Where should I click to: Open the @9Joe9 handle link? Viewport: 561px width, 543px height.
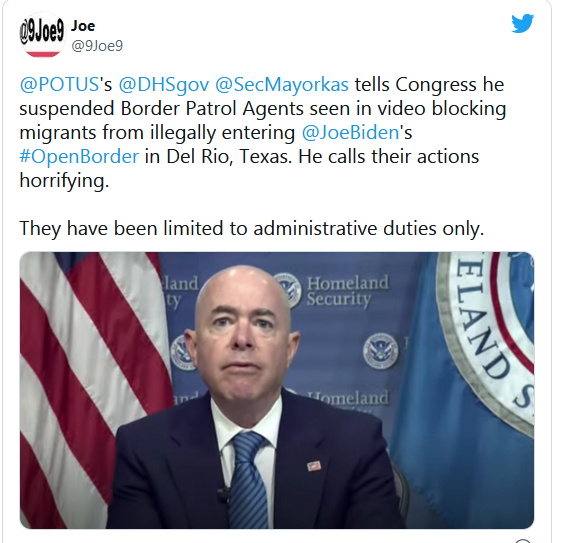pos(97,46)
